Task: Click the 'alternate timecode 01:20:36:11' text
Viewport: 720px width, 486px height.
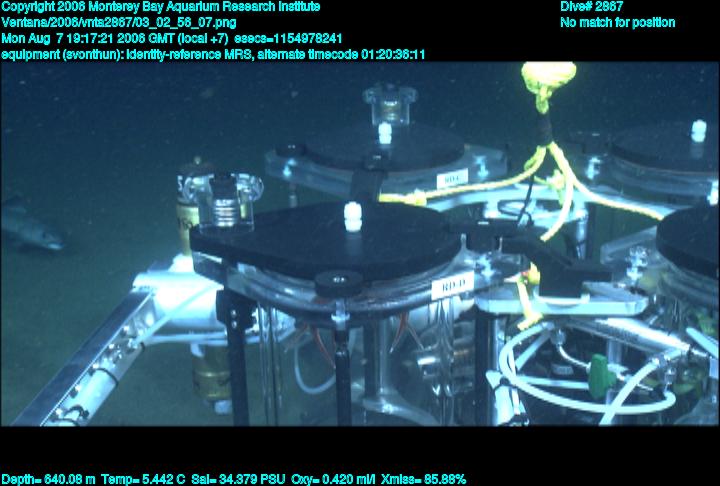Action: [341, 55]
